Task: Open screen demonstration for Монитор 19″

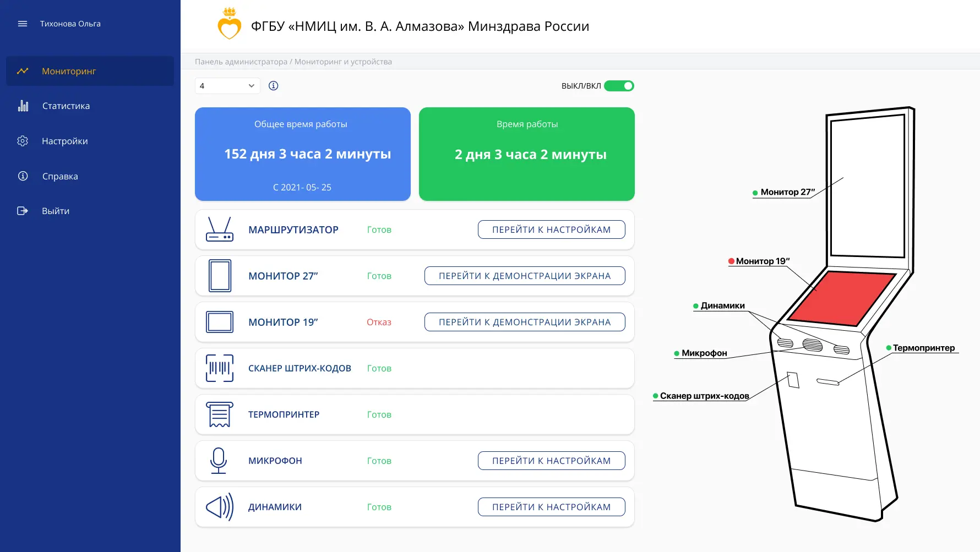Action: [525, 322]
